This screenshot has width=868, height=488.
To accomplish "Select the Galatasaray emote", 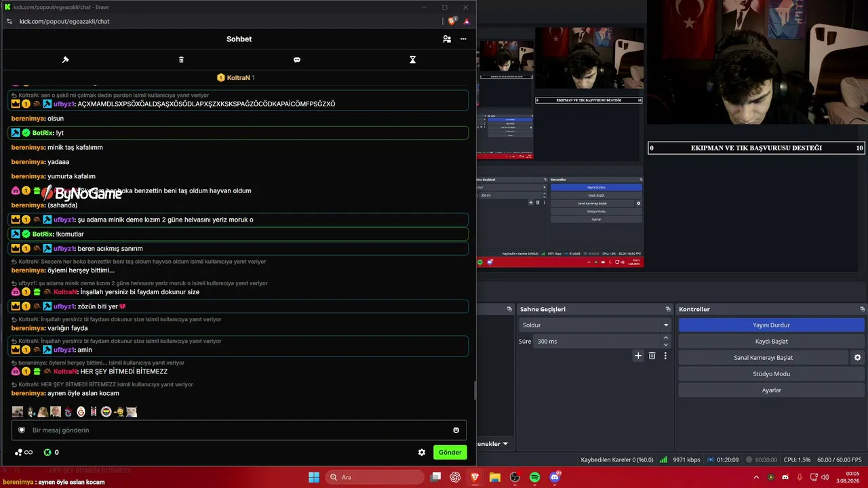I will click(x=81, y=411).
